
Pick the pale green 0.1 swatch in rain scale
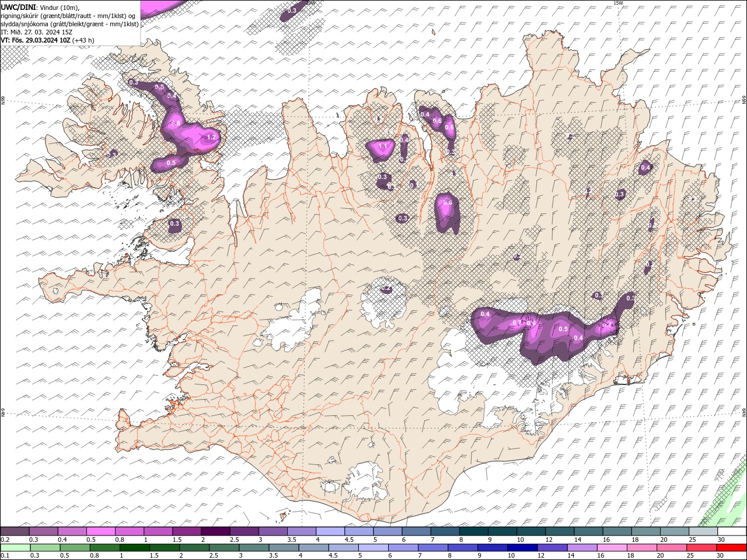coord(15,548)
